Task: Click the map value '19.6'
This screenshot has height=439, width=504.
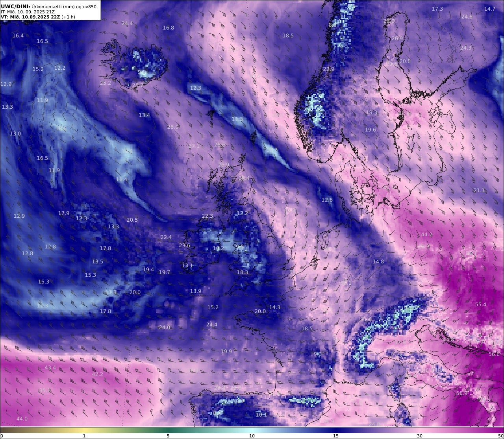Action: click(371, 130)
